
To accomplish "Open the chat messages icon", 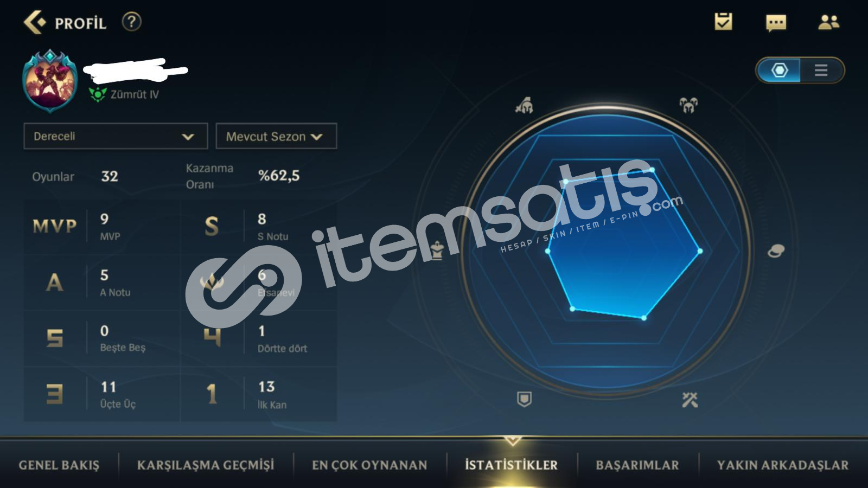I will [x=776, y=23].
